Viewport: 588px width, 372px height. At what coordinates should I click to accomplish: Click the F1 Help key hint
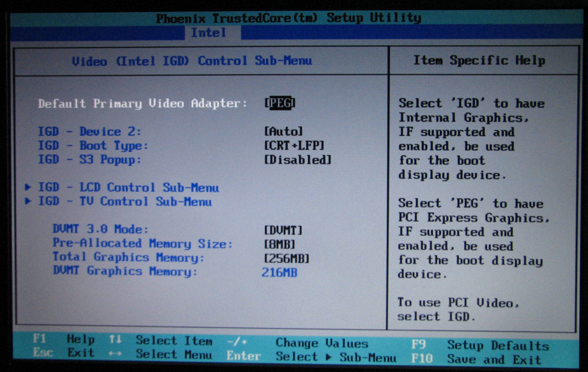coord(64,340)
